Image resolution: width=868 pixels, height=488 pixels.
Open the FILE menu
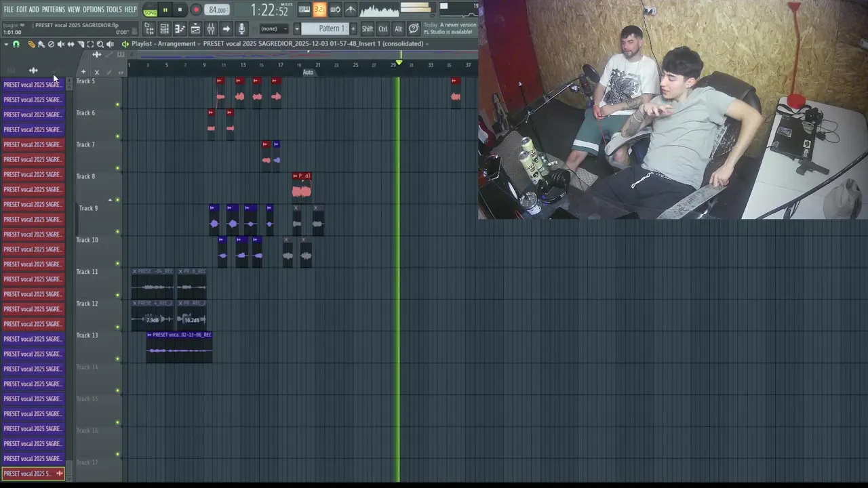pos(9,9)
